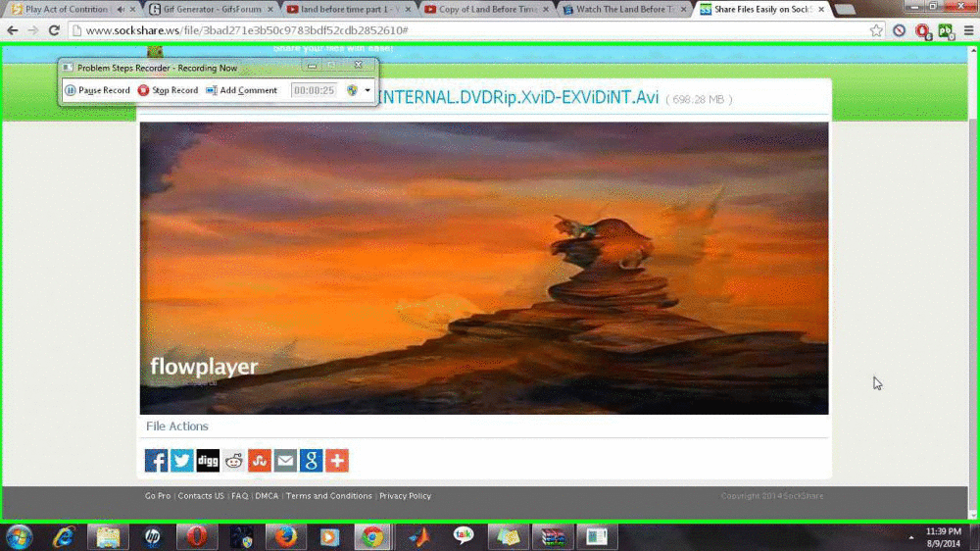
Task: Open Firefox from the Windows taskbar
Action: 285,536
